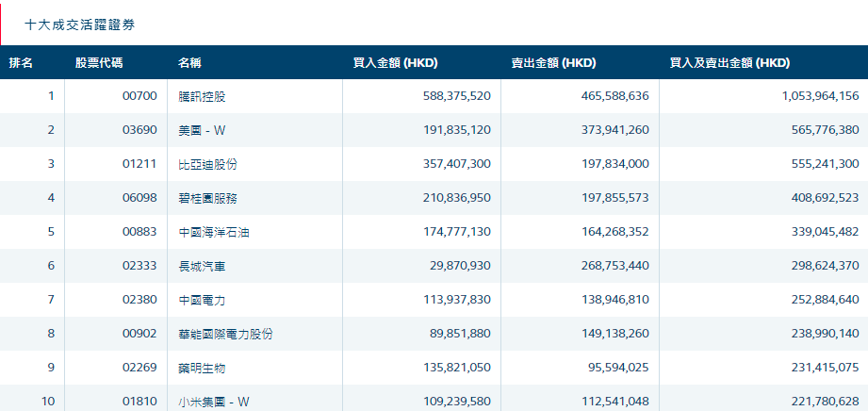Image resolution: width=868 pixels, height=411 pixels.
Task: Select the 比亞迪股份 name cell
Action: click(x=208, y=164)
